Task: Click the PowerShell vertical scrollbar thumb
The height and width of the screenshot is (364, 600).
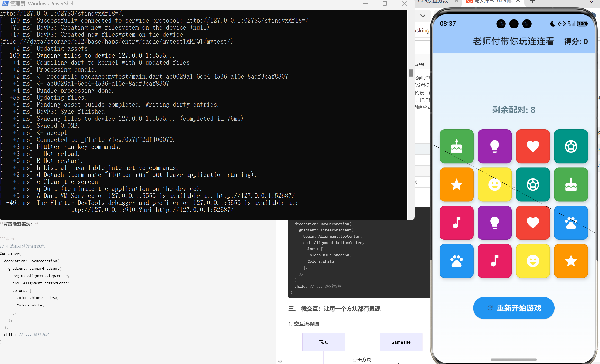Action: pyautogui.click(x=411, y=73)
